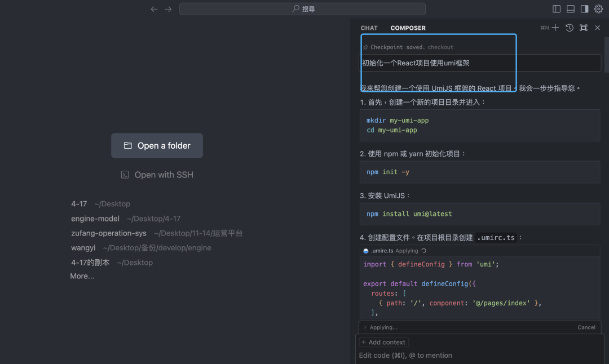Image resolution: width=609 pixels, height=364 pixels.
Task: Click the mkdir my-umi-app code block
Action: [x=480, y=125]
